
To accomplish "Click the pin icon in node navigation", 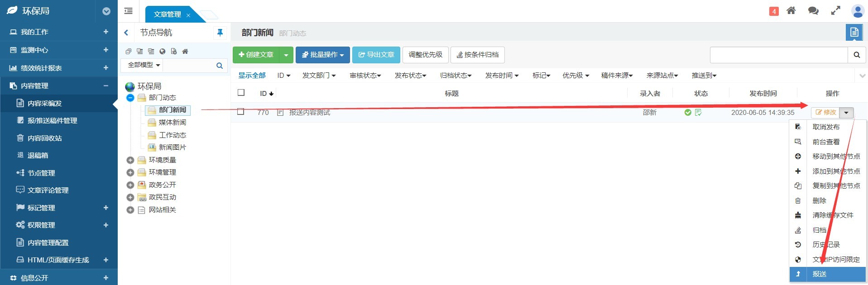I will [x=220, y=33].
